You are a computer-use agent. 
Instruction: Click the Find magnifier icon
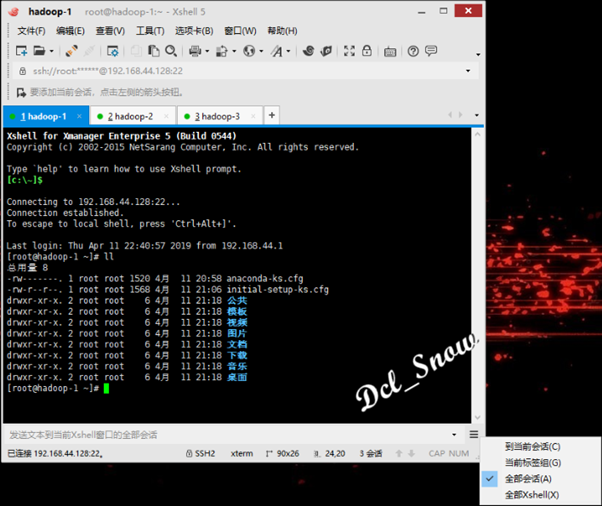click(171, 51)
